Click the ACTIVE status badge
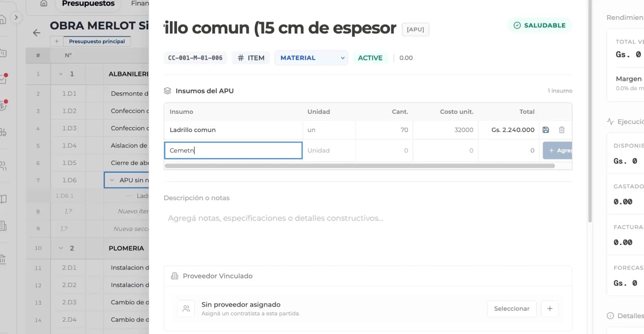Screen dimensions: 644x334 point(370,58)
